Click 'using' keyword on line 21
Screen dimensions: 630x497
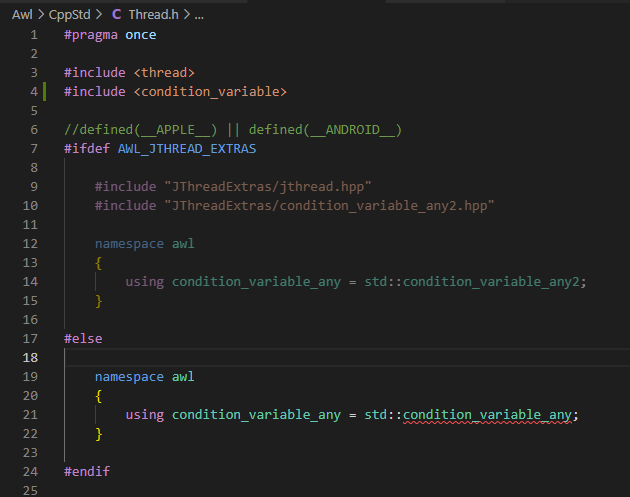(145, 415)
